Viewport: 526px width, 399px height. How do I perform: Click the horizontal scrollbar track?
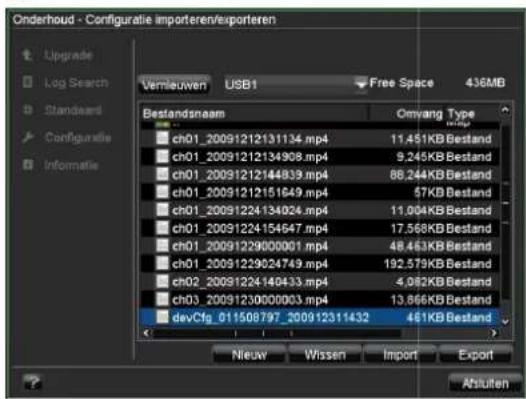click(x=319, y=333)
